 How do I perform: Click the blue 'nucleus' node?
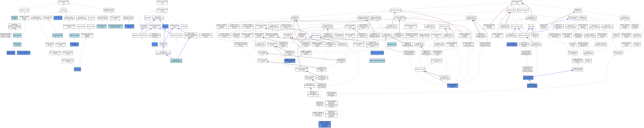tap(155, 44)
